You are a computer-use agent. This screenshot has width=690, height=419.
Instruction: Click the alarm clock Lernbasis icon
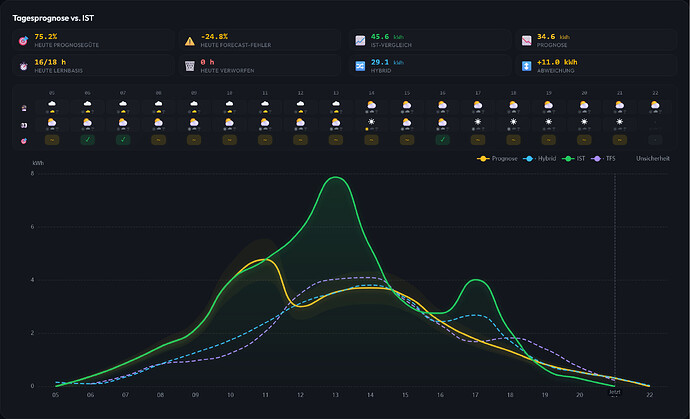pos(23,66)
